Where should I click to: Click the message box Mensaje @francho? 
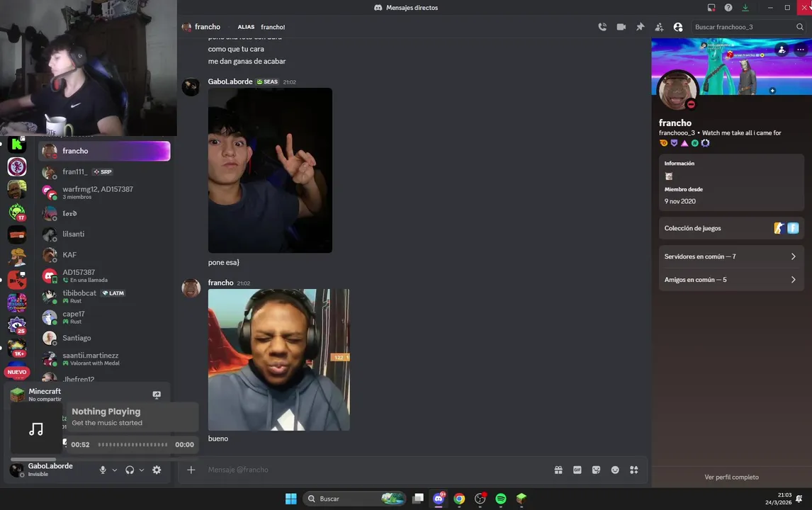point(377,470)
